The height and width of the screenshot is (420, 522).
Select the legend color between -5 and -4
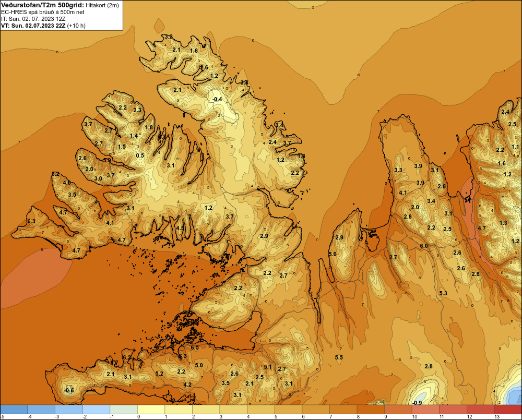click(14, 409)
